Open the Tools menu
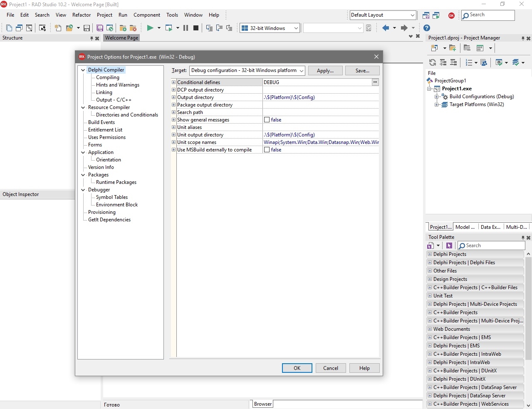This screenshot has height=409, width=532. click(x=172, y=15)
